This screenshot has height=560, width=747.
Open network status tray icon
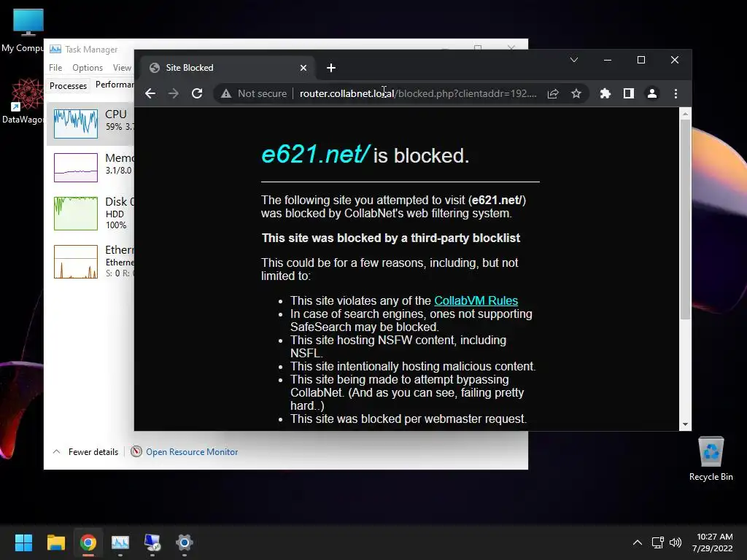point(658,542)
